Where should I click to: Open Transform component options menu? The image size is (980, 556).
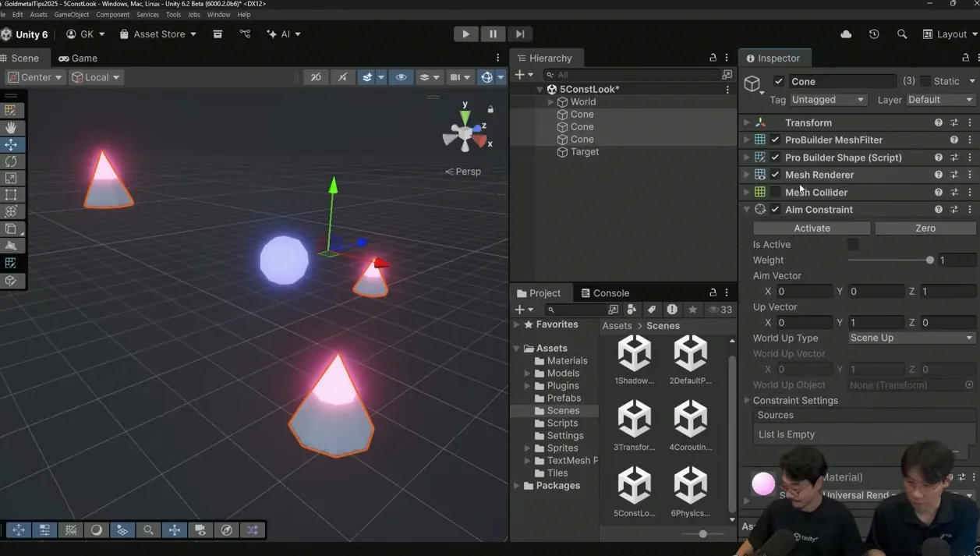click(970, 123)
